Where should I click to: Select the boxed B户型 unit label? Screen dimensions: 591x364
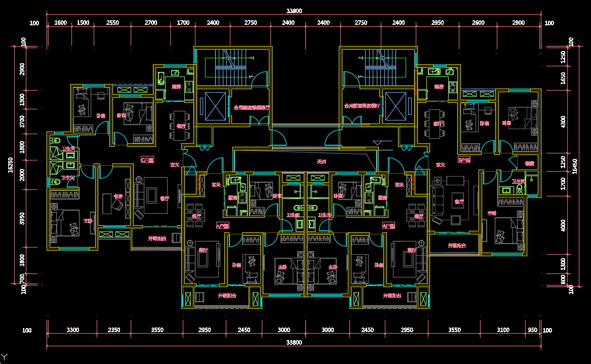point(464,160)
